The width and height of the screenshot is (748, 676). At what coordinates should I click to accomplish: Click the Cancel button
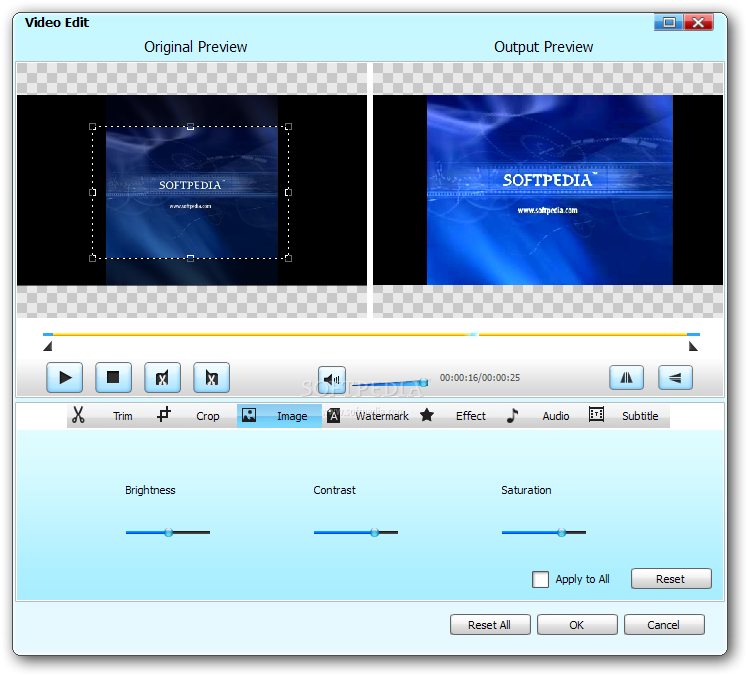coord(664,624)
